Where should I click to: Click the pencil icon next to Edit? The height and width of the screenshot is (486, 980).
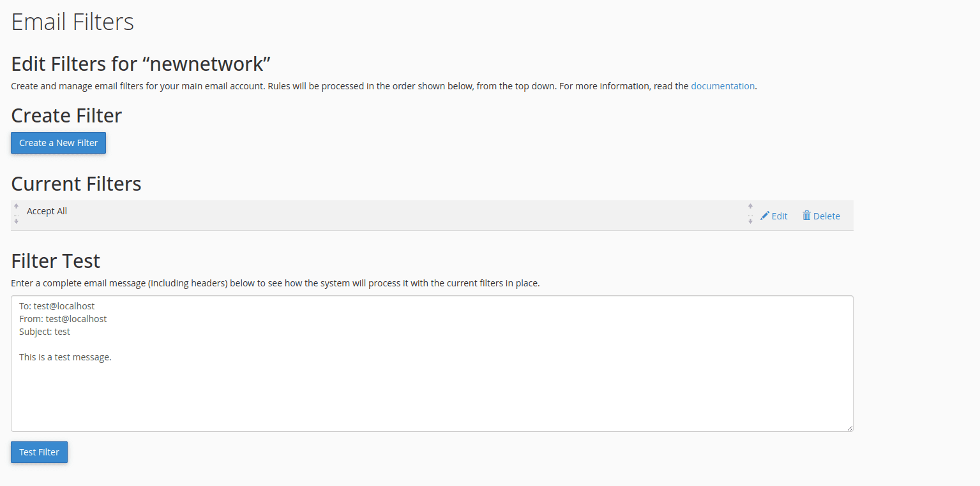764,216
